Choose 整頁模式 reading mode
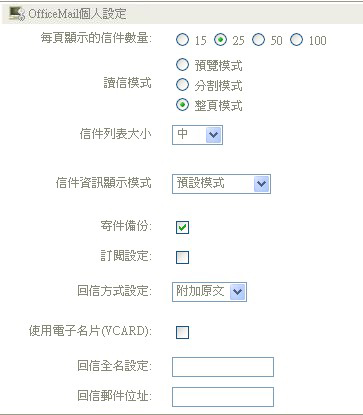Image resolution: width=363 pixels, height=415 pixels. (182, 105)
